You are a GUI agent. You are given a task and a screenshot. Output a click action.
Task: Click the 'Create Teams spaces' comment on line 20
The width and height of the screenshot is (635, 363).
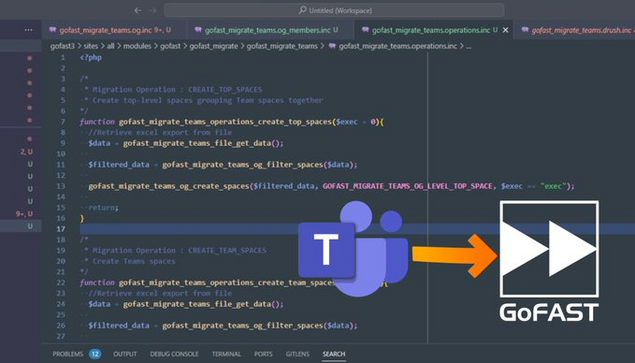(134, 261)
